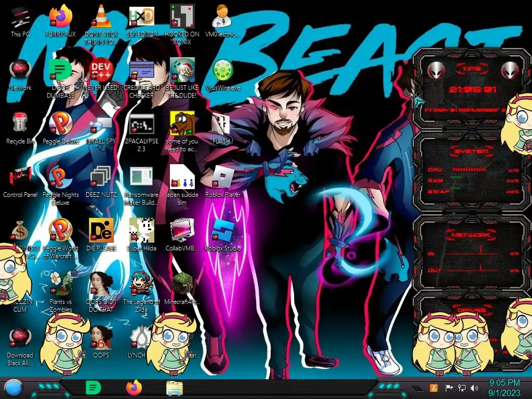Click the left alien head in widget
This screenshot has height=399, width=532.
pyautogui.click(x=436, y=70)
